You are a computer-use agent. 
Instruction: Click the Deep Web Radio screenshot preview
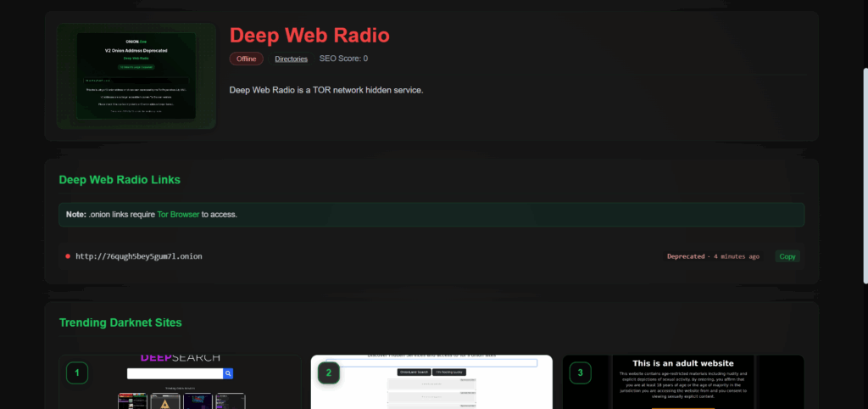click(136, 76)
